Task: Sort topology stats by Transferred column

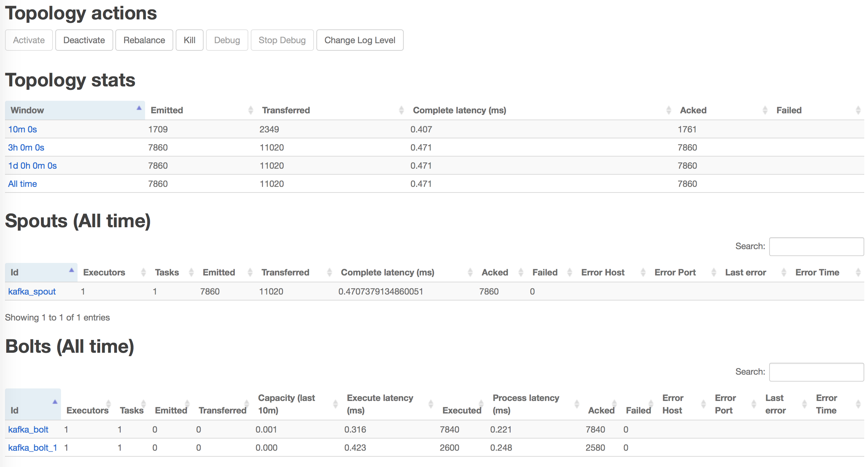Action: click(286, 110)
